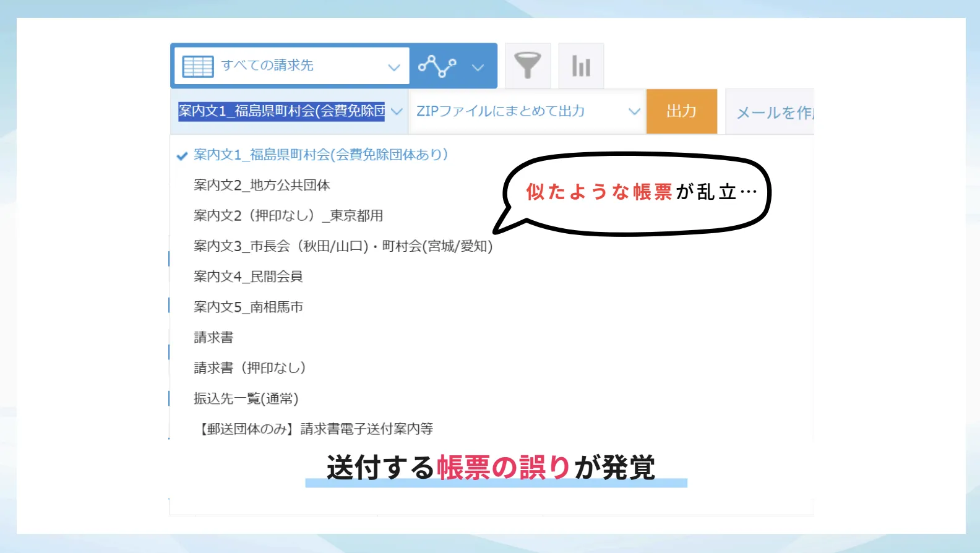Choose 案内文4_民間会員 option

coord(248,276)
